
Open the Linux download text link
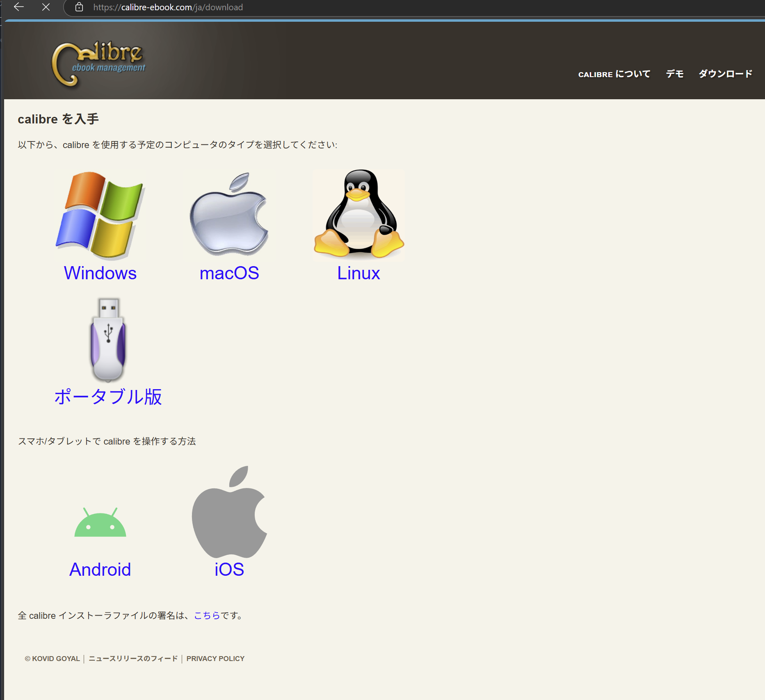(x=359, y=273)
